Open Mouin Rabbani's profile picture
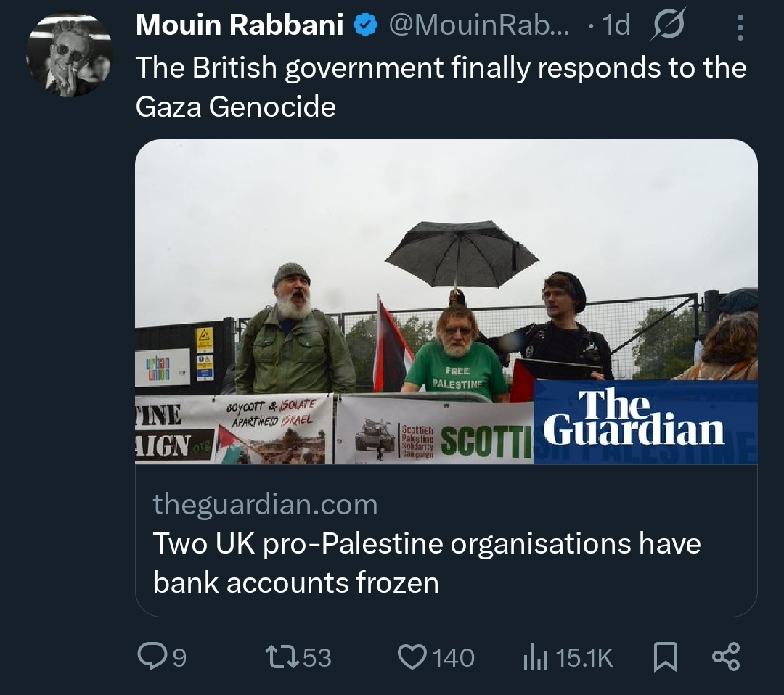 (x=70, y=54)
